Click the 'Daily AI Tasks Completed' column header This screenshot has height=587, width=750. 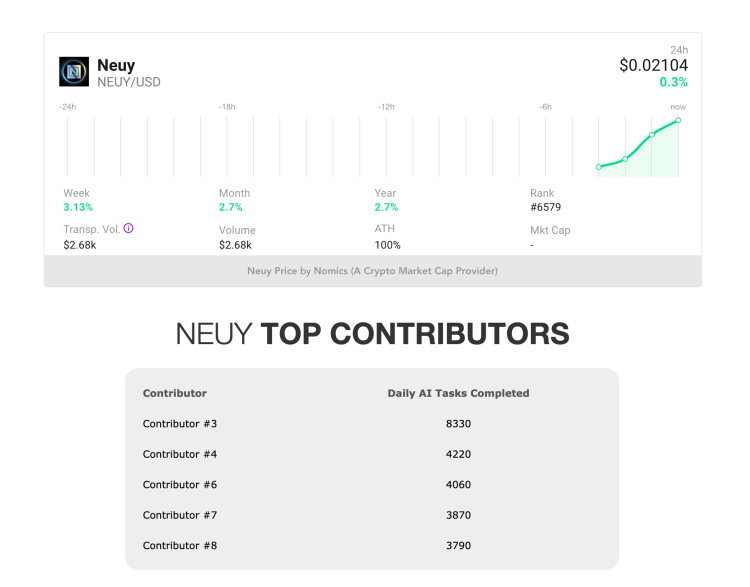pyautogui.click(x=458, y=393)
